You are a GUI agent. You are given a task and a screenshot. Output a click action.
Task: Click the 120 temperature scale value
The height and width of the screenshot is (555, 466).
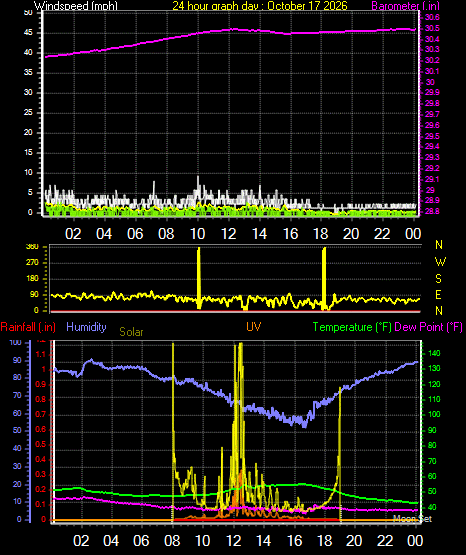tap(434, 384)
